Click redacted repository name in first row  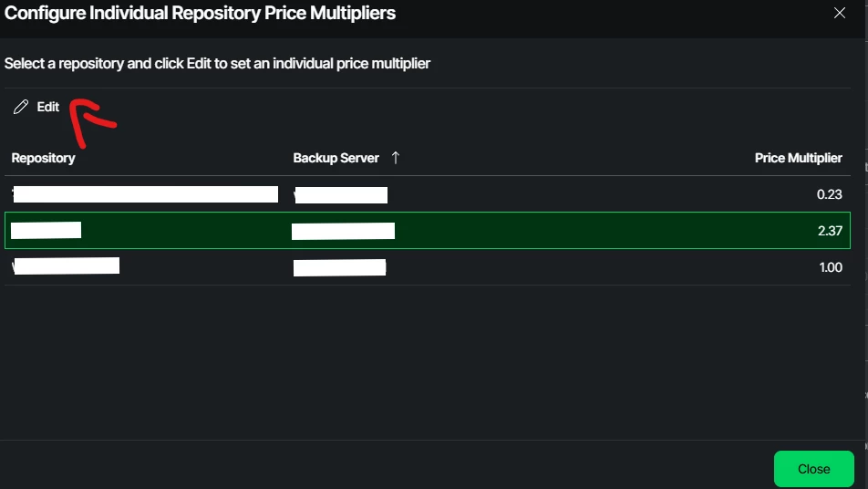click(x=145, y=194)
